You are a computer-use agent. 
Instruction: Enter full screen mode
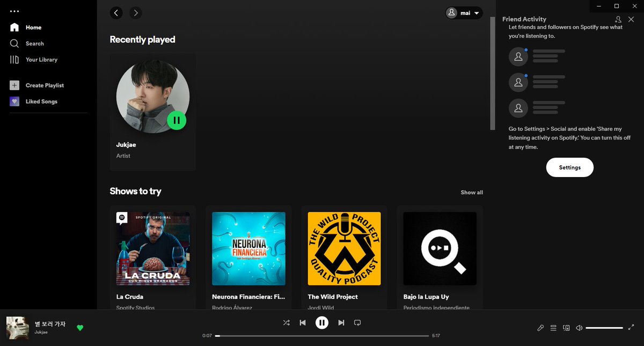click(631, 328)
